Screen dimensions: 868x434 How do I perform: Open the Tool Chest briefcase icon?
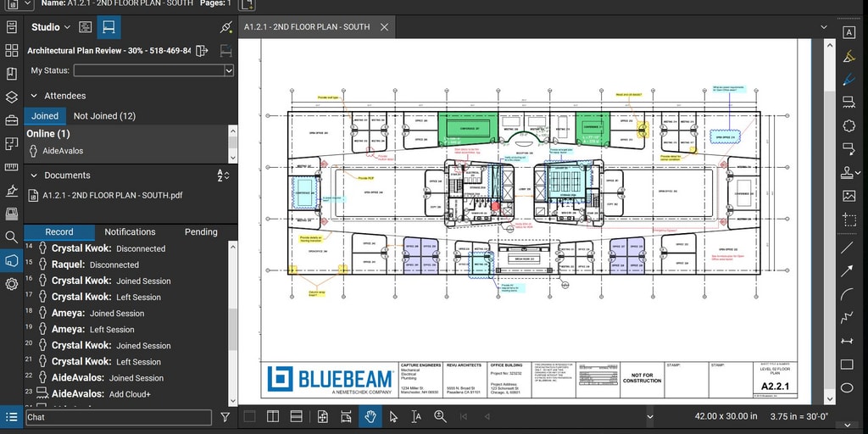pos(12,120)
